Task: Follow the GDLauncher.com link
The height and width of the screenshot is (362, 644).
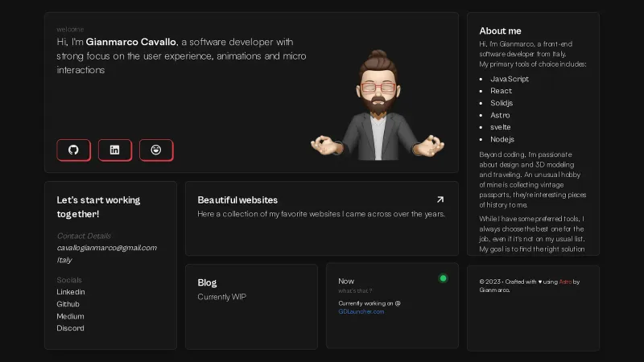Action: point(361,311)
